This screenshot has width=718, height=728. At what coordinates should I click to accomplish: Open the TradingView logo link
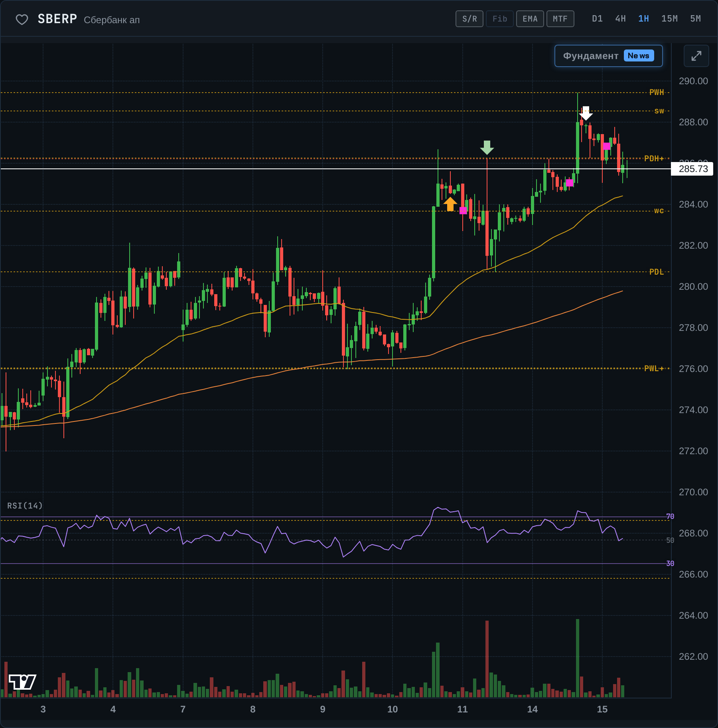click(22, 682)
